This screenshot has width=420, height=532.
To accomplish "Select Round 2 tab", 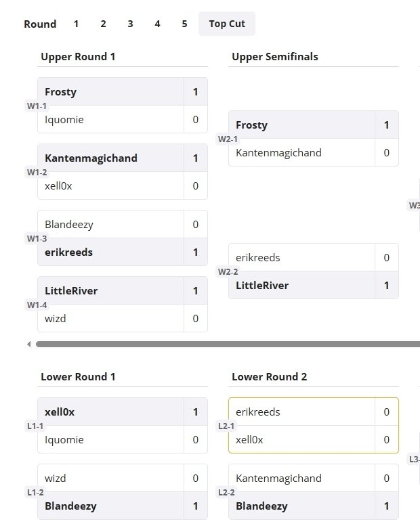I will coord(103,24).
